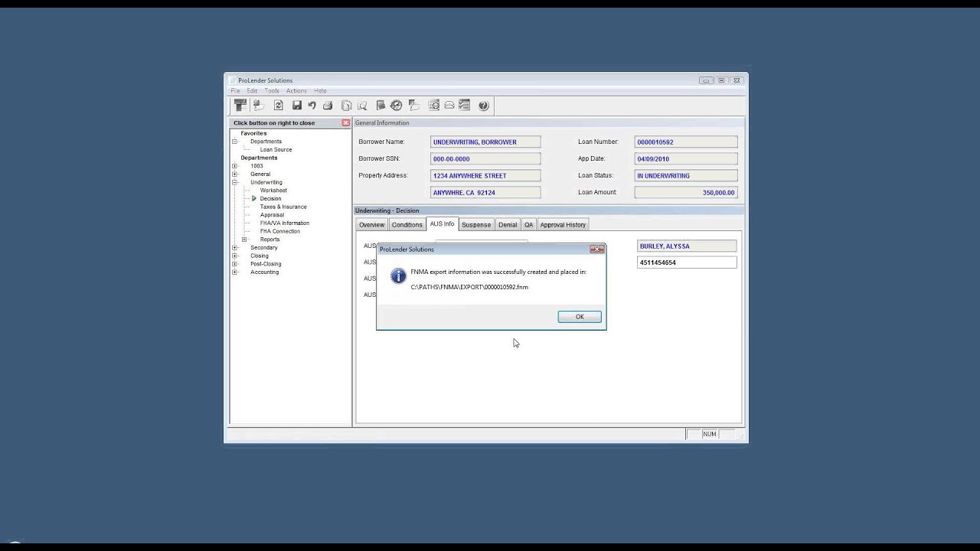This screenshot has height=551, width=980.
Task: Click the Copy documents toolbar icon
Action: click(x=347, y=106)
